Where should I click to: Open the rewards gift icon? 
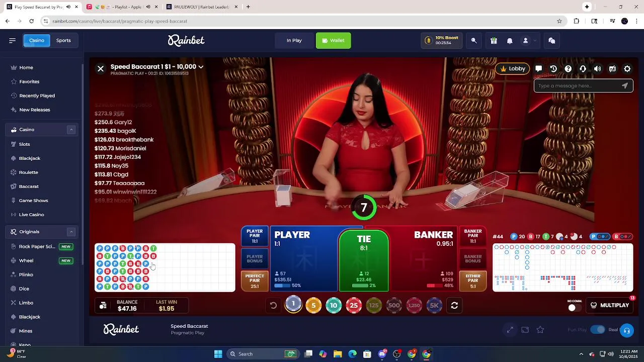[x=494, y=41]
